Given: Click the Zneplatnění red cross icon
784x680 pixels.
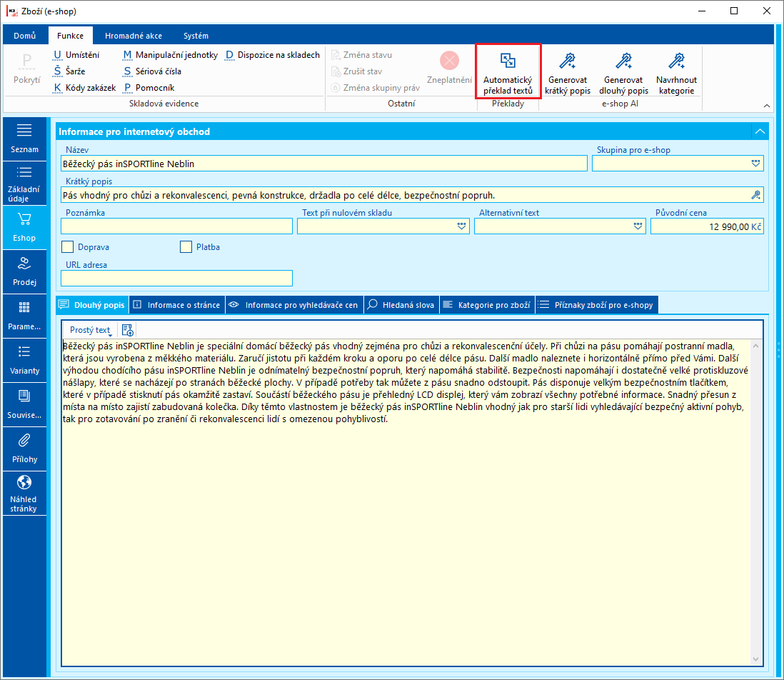Looking at the screenshot, I should 450,61.
